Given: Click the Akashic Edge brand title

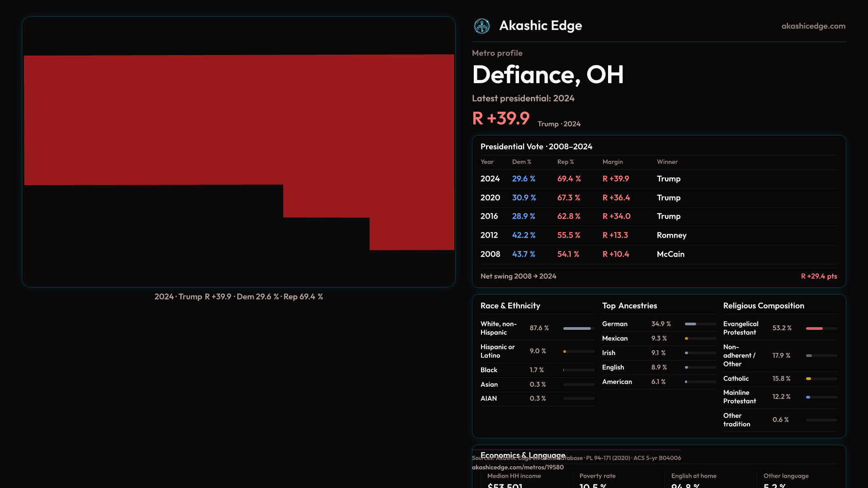Looking at the screenshot, I should 540,26.
